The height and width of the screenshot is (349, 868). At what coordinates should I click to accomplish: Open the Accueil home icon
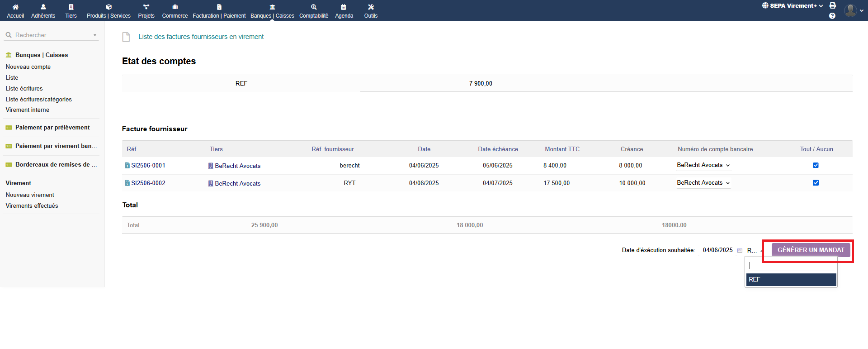(x=15, y=7)
